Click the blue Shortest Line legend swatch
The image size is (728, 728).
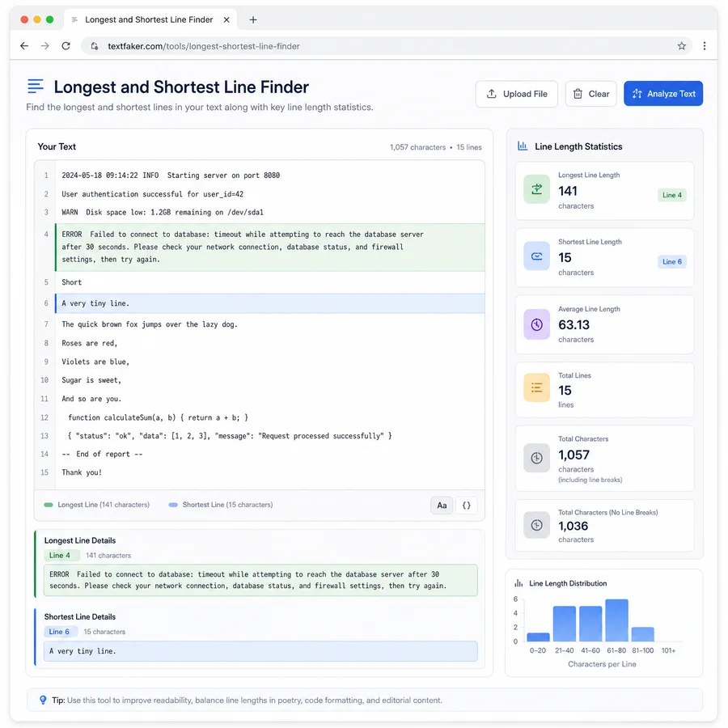(x=173, y=505)
